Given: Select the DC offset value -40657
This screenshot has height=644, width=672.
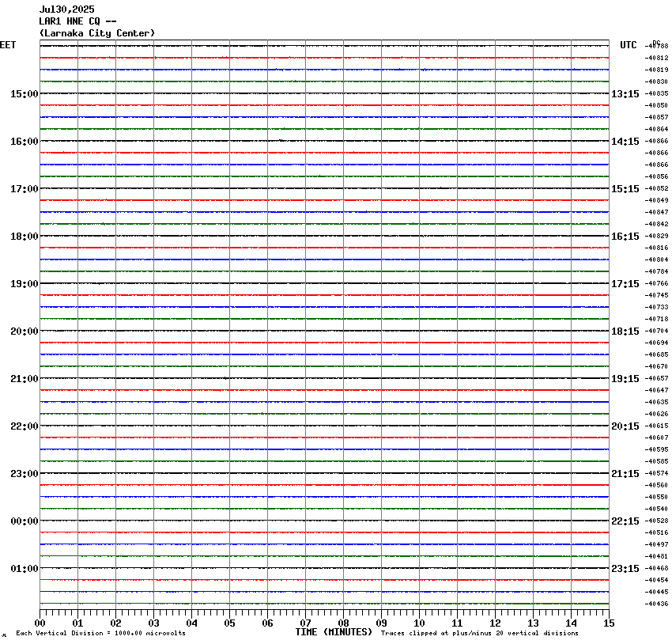Looking at the screenshot, I should click(656, 379).
